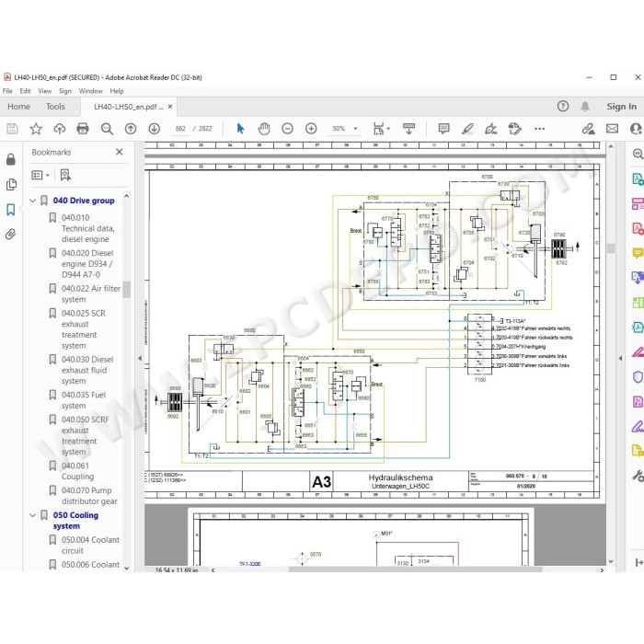Open bookmark 050.004 Coolant circuit
The height and width of the screenshot is (644, 644).
coord(90,545)
